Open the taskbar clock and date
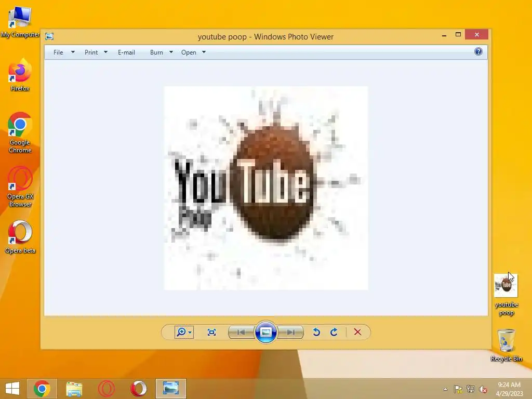532x399 pixels. tap(509, 389)
